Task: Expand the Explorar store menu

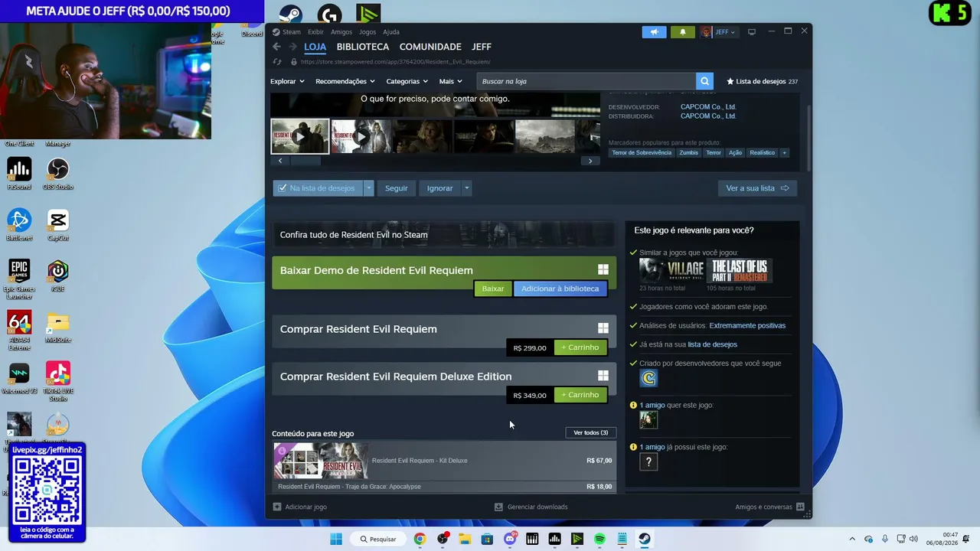Action: coord(287,81)
